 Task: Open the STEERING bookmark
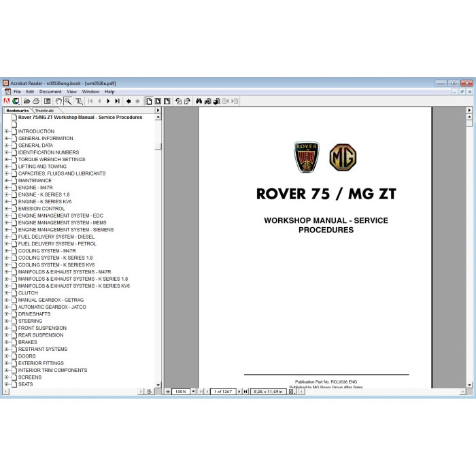[30, 321]
